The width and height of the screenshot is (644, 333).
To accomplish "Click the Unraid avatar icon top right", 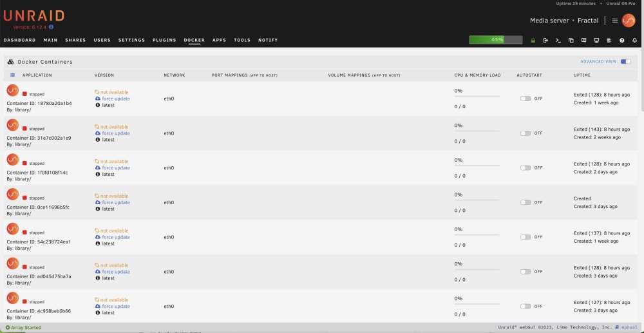I will point(629,21).
